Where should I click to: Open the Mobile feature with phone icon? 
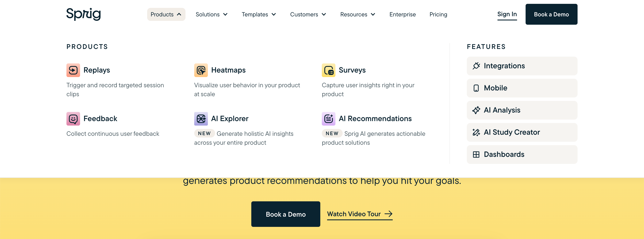(x=522, y=88)
